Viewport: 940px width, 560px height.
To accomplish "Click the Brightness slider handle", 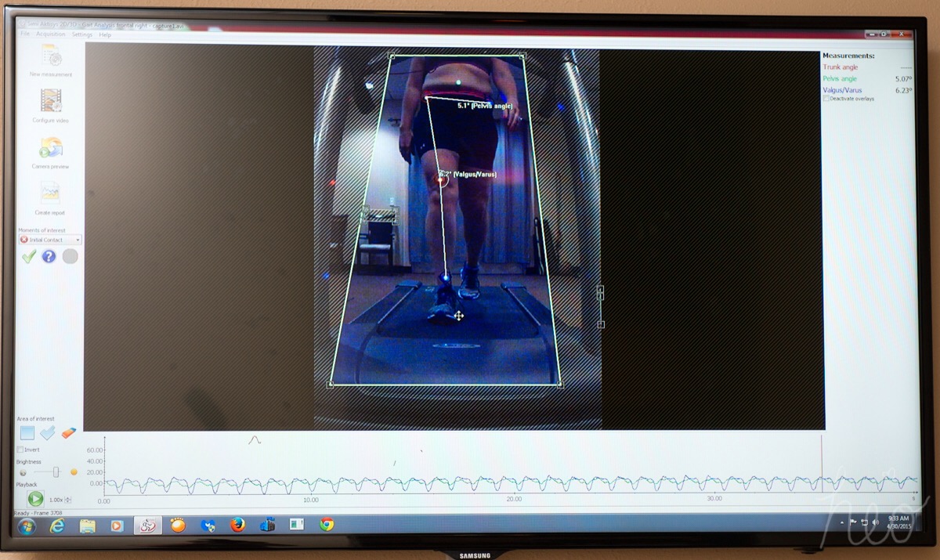I will click(x=56, y=471).
